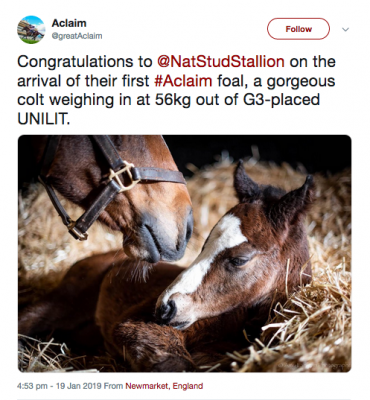Viewport: 370px width, 400px height.
Task: Click the Follow button
Action: click(x=298, y=29)
